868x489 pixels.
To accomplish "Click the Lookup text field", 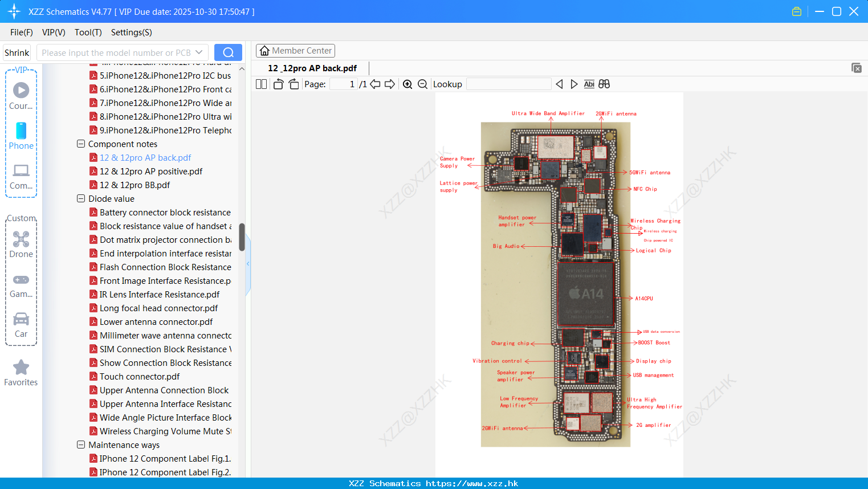I will pos(508,84).
